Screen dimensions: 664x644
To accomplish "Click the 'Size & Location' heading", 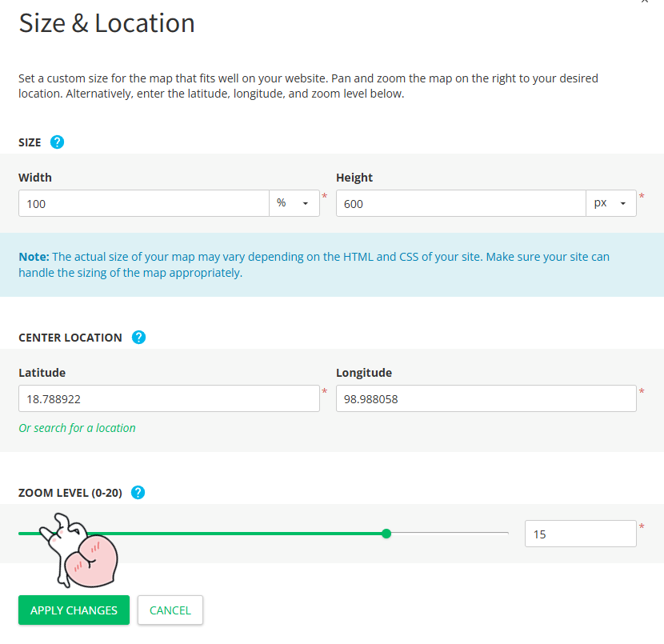I will [106, 23].
